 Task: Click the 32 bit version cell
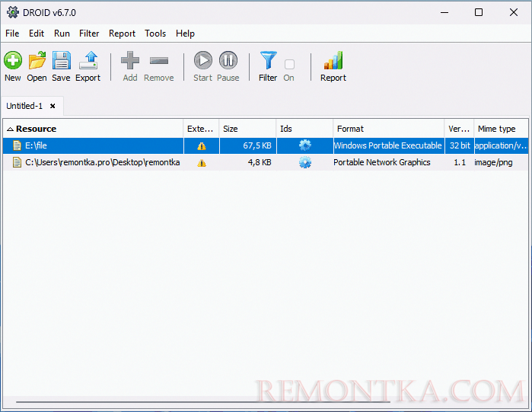(x=460, y=145)
